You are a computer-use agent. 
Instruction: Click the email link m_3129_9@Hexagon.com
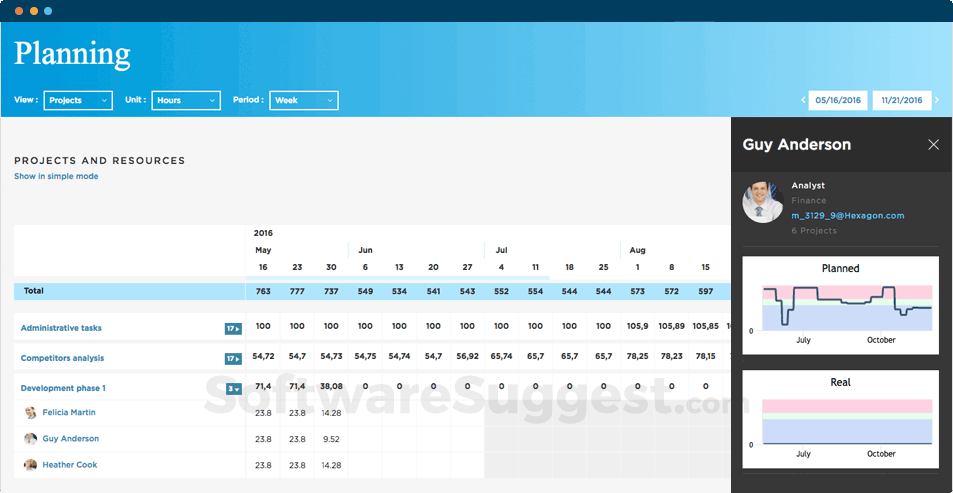(847, 216)
